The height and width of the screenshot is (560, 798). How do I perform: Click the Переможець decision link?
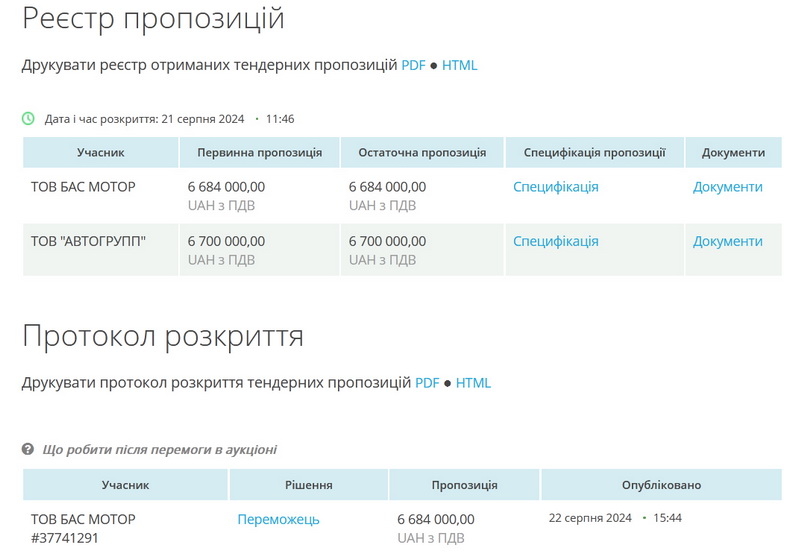(278, 519)
